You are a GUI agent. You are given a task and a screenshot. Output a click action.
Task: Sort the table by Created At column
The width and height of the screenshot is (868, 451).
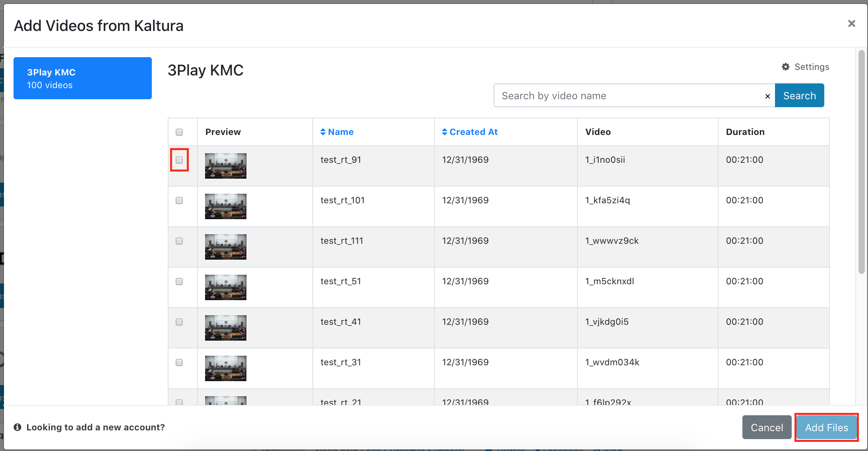pos(470,132)
